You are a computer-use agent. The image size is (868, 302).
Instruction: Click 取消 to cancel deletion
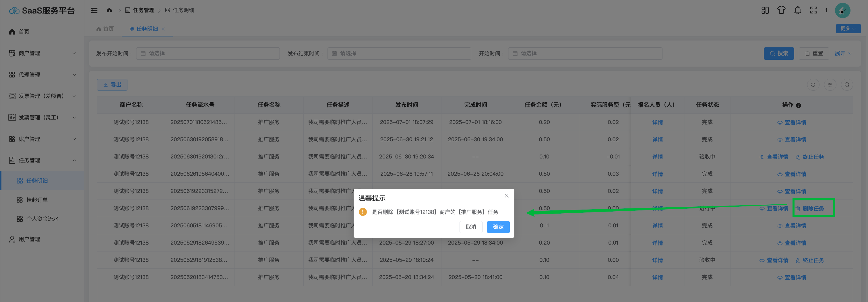point(471,227)
